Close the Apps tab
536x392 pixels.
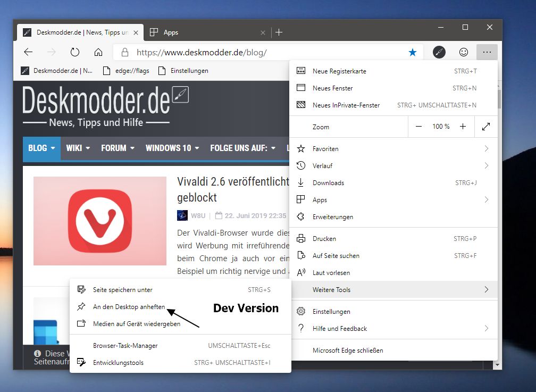point(263,32)
